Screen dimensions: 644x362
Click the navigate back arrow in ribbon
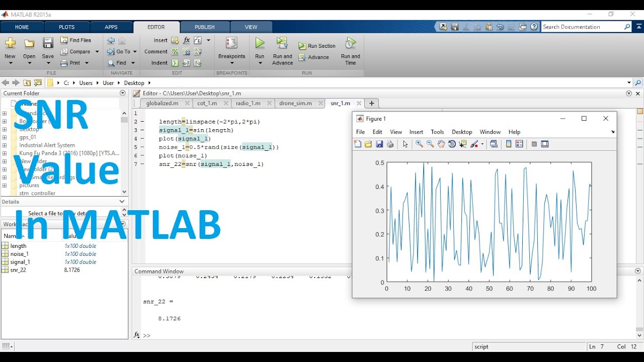(111, 40)
